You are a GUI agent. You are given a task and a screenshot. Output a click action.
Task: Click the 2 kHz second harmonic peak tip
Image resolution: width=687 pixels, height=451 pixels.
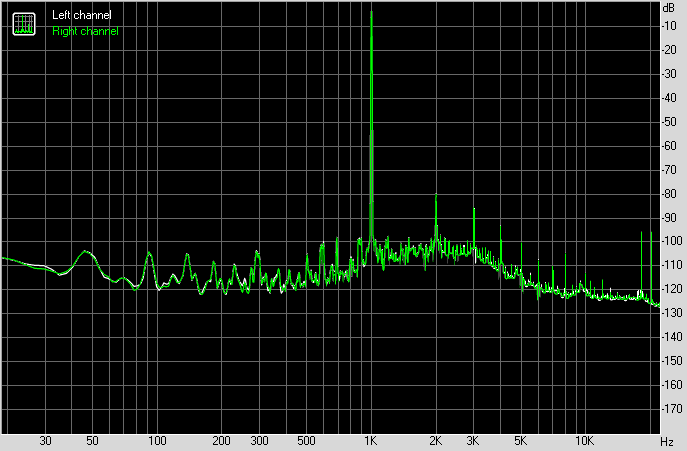coord(436,194)
